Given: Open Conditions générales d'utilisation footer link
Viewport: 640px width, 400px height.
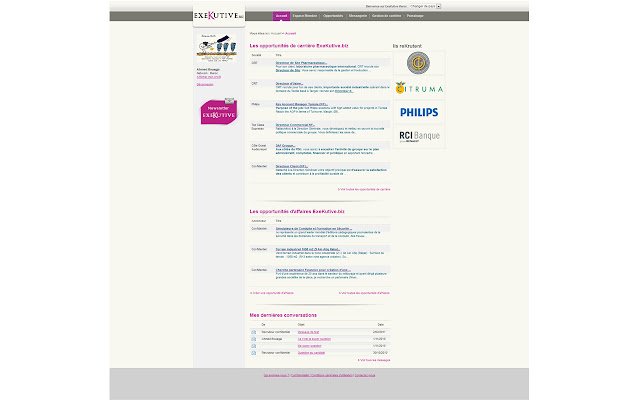Looking at the screenshot, I should point(331,375).
